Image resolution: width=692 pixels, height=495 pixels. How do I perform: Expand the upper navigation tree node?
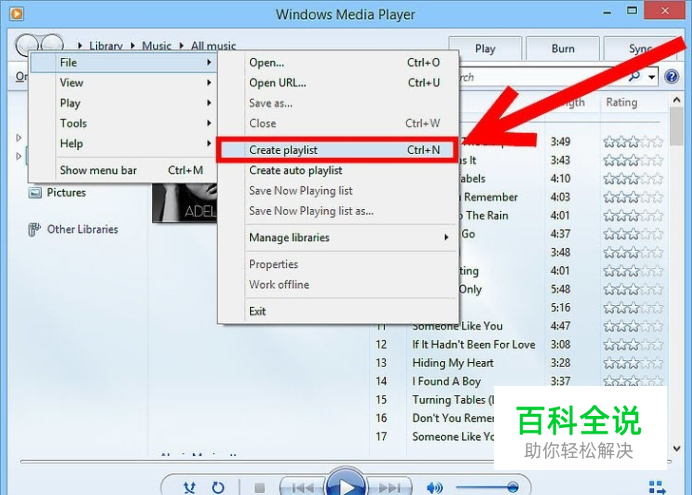click(19, 138)
